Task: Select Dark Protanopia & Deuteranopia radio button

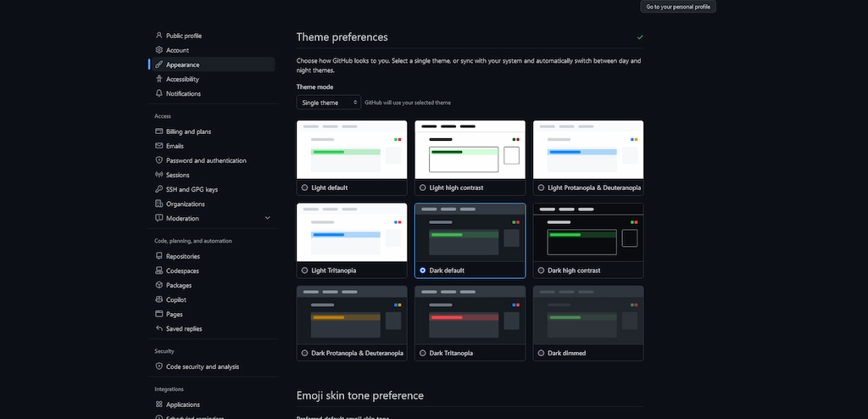Action: pos(304,353)
